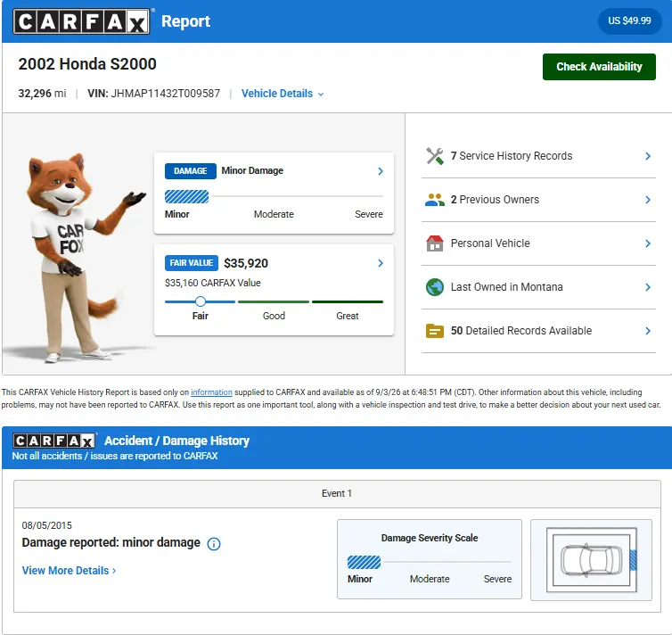Click the 50 Detailed Records Available text
The height and width of the screenshot is (635, 672).
pyautogui.click(x=521, y=331)
